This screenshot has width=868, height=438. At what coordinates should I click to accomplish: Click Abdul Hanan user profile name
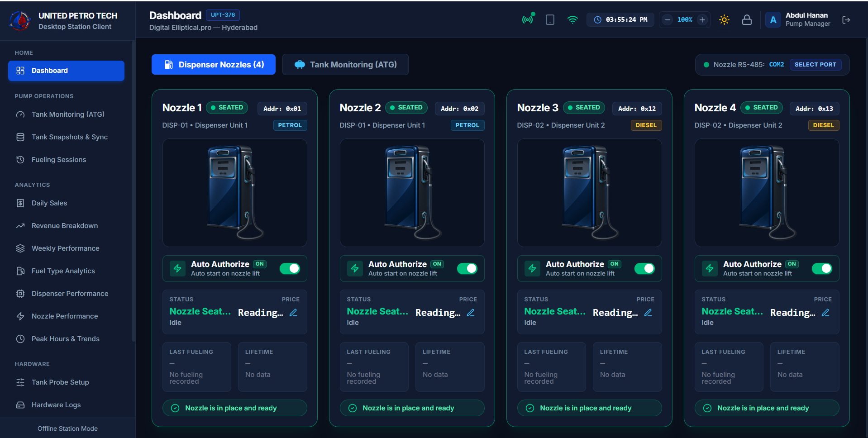[807, 15]
